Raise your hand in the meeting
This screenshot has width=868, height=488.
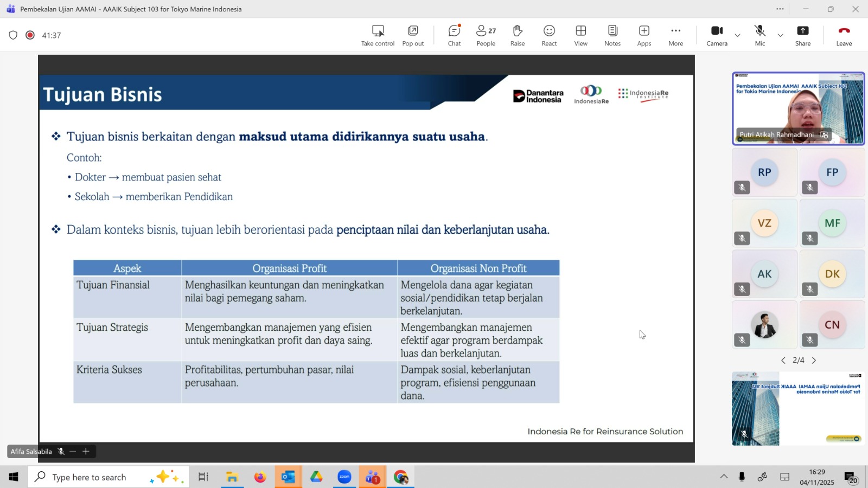coord(517,35)
